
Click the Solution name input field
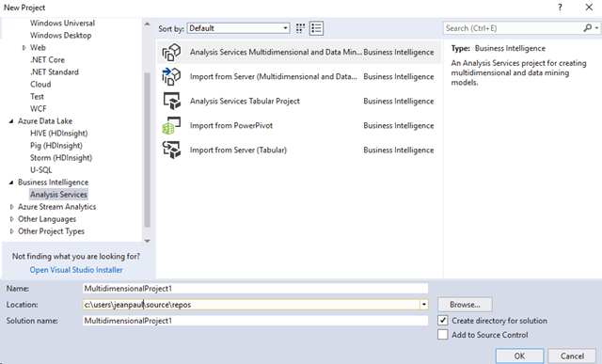[255, 321]
